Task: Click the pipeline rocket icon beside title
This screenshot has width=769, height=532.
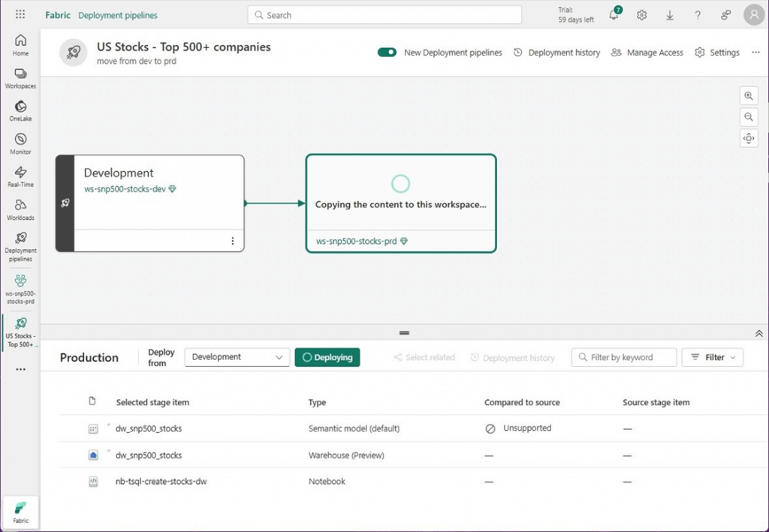Action: click(x=73, y=53)
